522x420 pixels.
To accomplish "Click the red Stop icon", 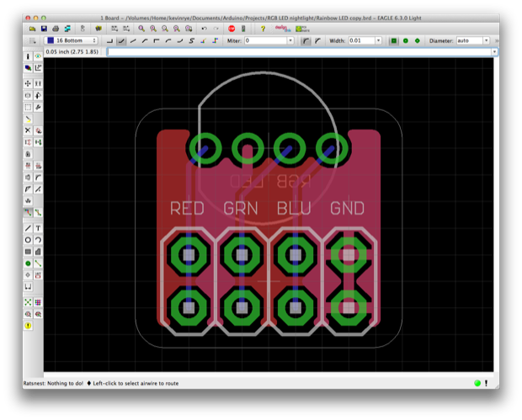I will point(232,29).
